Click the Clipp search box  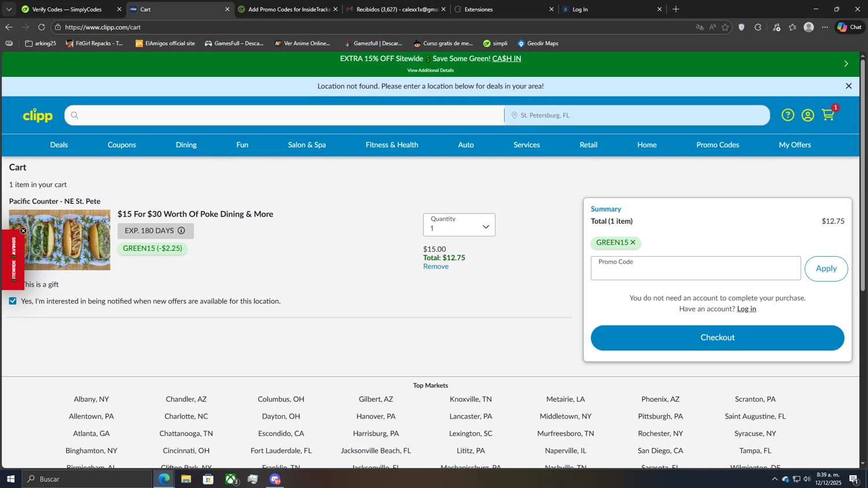285,115
